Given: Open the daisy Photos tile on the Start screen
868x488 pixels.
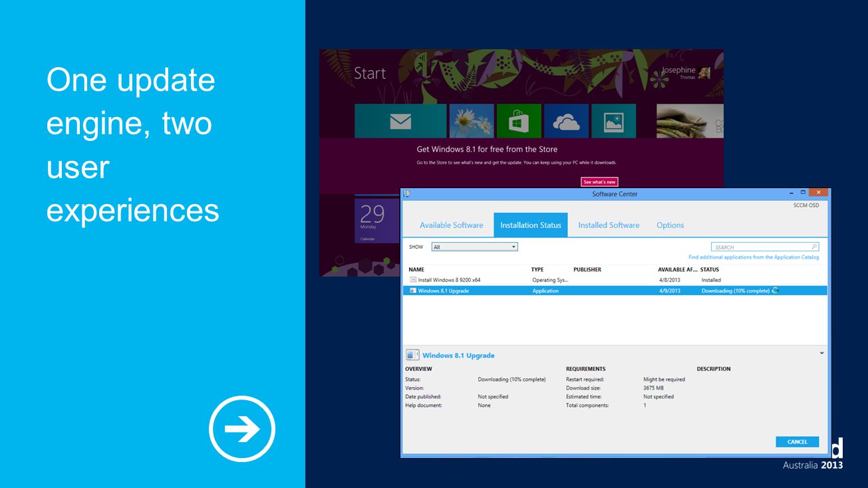Looking at the screenshot, I should pyautogui.click(x=472, y=121).
